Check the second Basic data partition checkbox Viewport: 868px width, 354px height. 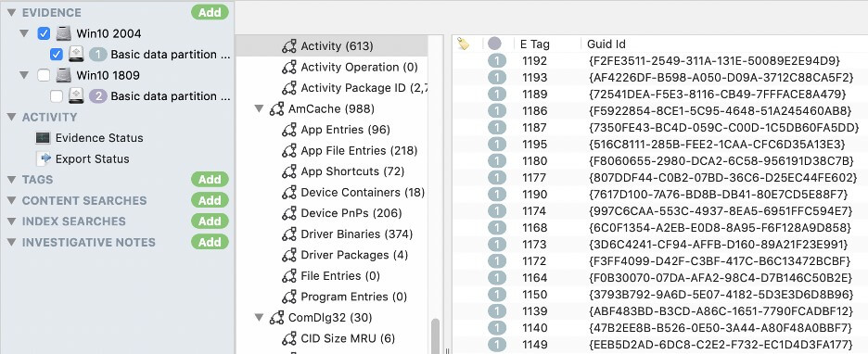(56, 96)
